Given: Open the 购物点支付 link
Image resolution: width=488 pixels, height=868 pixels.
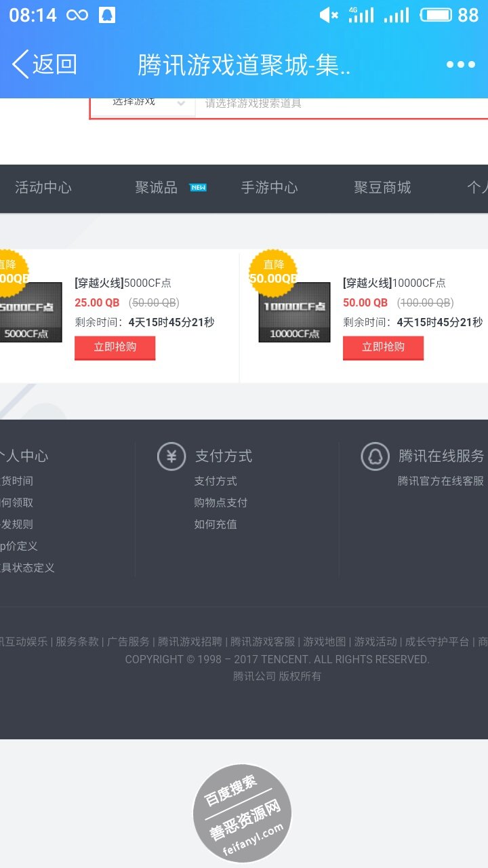Looking at the screenshot, I should (220, 502).
